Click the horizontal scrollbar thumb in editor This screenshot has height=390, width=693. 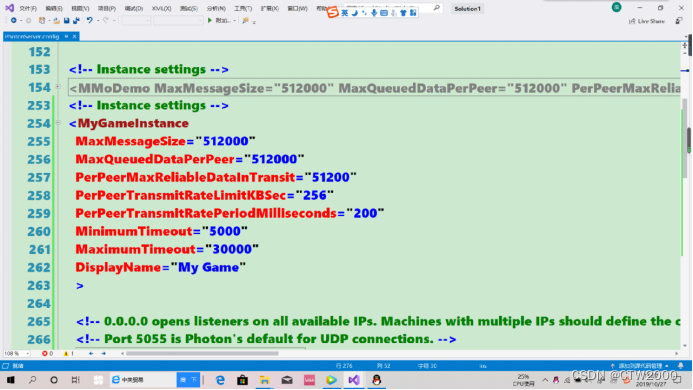[202, 353]
